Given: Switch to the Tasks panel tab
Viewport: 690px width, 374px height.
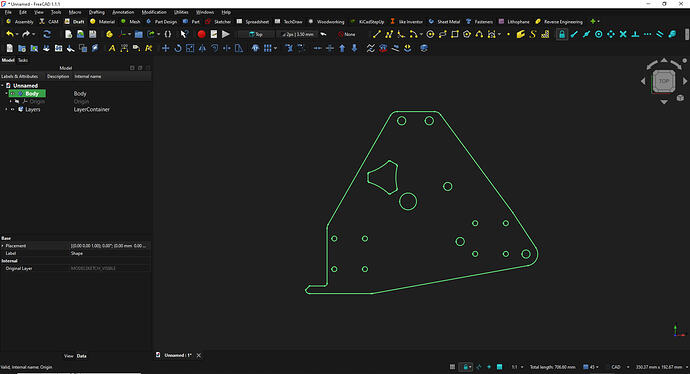Looking at the screenshot, I should coord(23,60).
